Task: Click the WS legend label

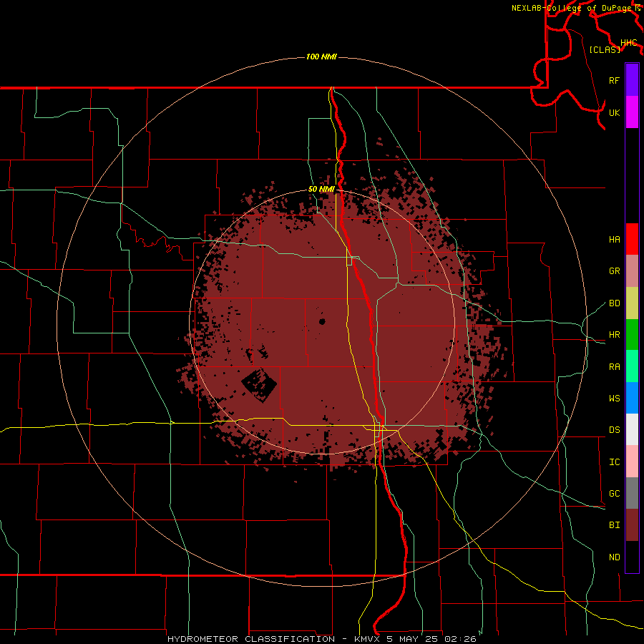Action: (614, 399)
